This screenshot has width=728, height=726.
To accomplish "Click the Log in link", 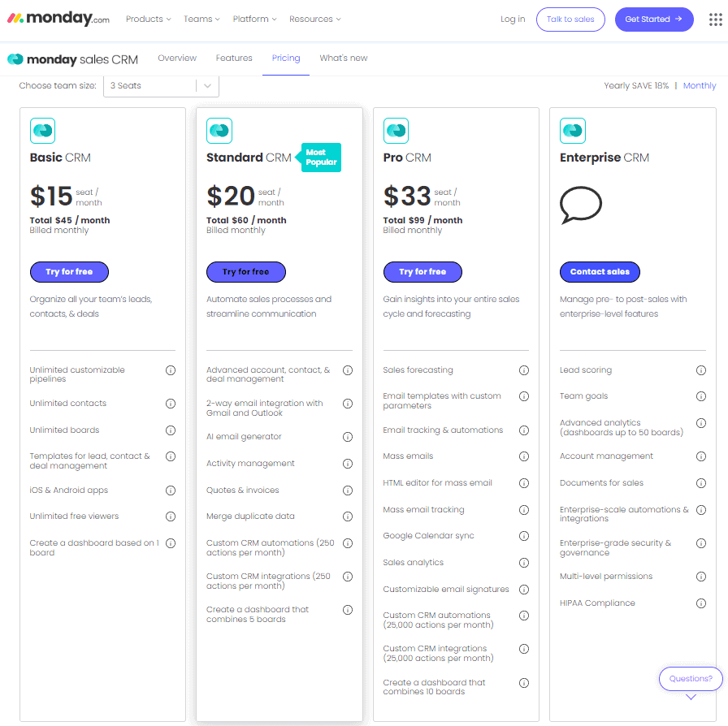I will (x=513, y=19).
